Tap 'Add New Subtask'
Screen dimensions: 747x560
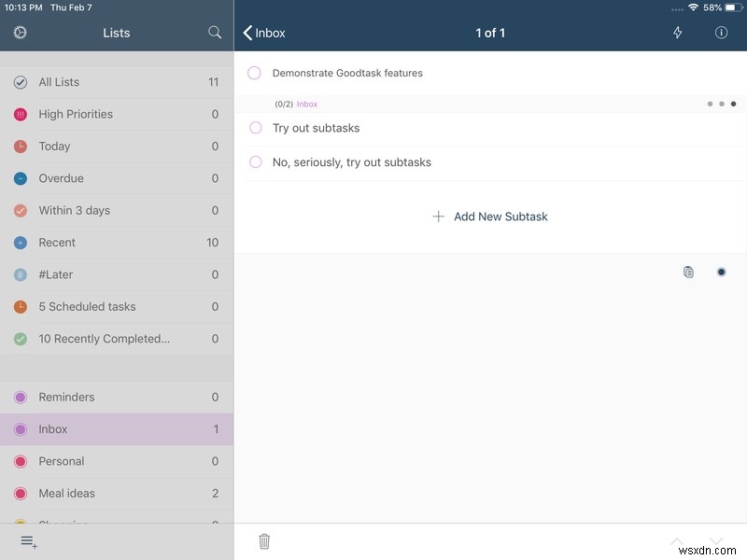click(489, 216)
